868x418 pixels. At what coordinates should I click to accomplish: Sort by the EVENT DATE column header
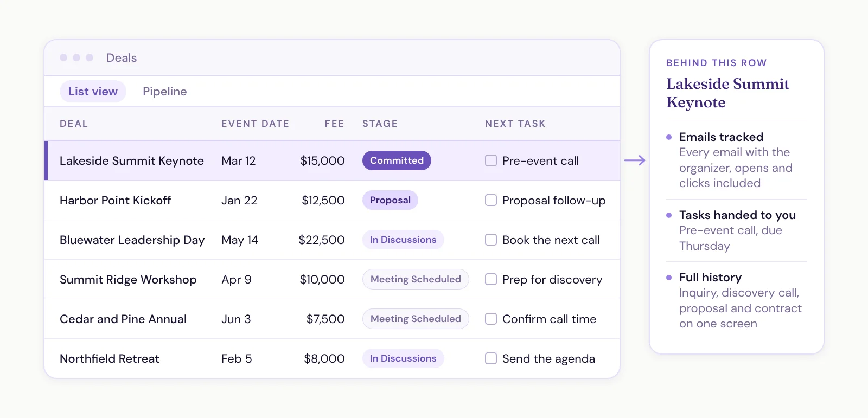click(255, 124)
